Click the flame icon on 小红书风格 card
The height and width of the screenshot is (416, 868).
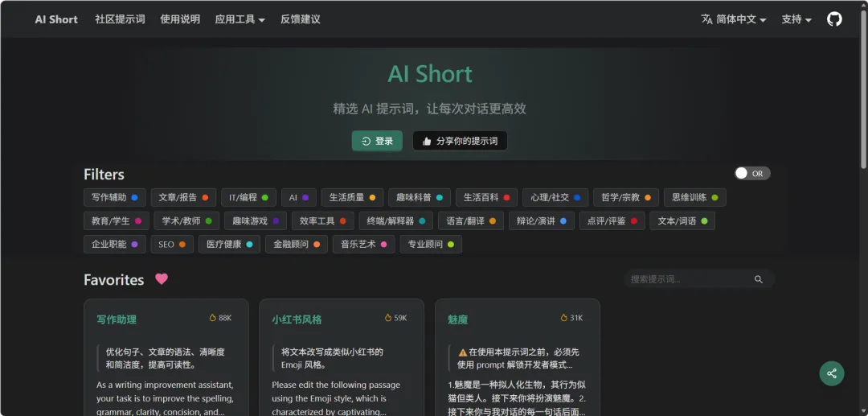[x=388, y=318]
